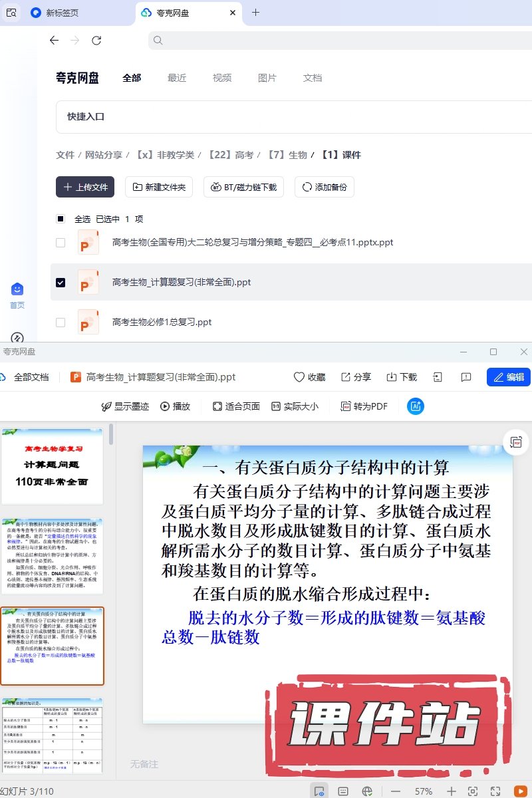Check the 高考生物必修1总复习.ppt checkbox
This screenshot has height=798, width=532.
(61, 323)
